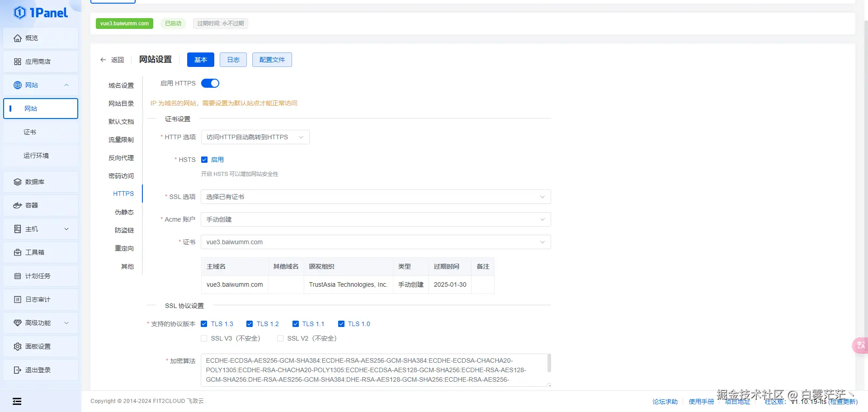Collapse the 网站 sidebar group chevron
The width and height of the screenshot is (868, 412).
[66, 85]
